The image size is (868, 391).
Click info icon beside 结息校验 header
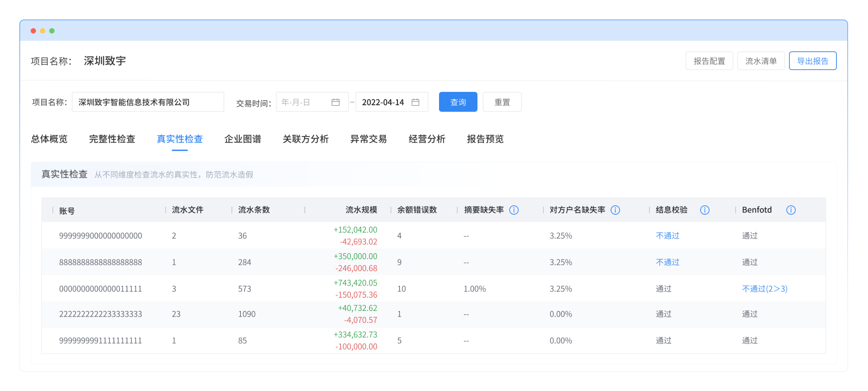click(x=704, y=210)
